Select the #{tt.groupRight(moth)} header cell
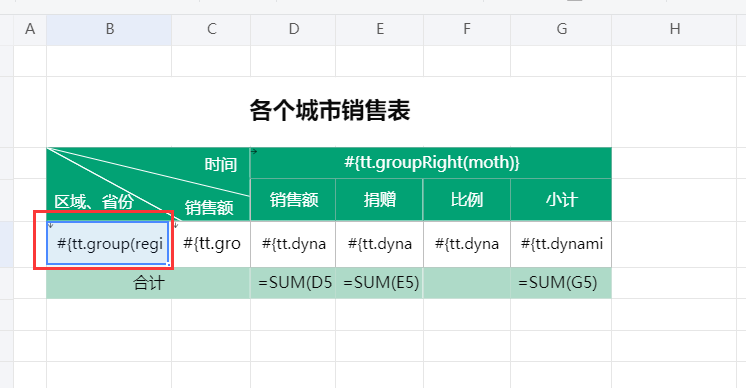Image resolution: width=746 pixels, height=388 pixels. coord(431,163)
